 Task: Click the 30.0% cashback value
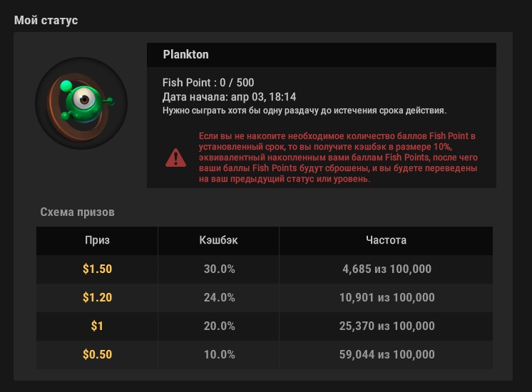219,269
